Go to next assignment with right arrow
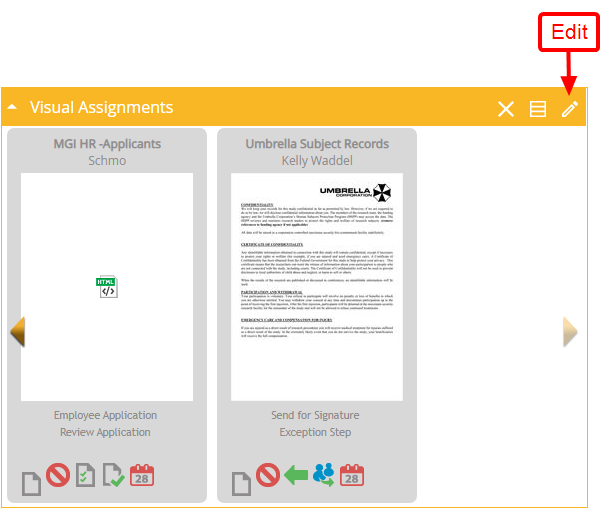This screenshot has height=509, width=612. point(570,332)
